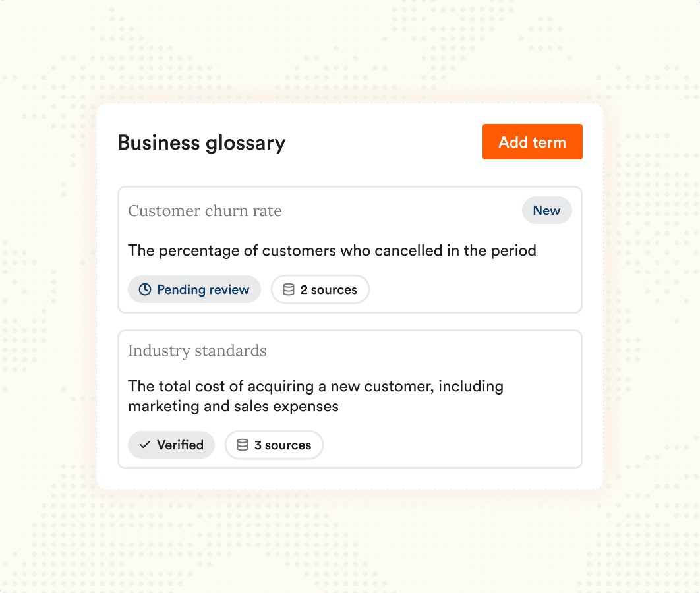Viewport: 700px width, 593px height.
Task: Toggle Pending review to approved status
Action: click(194, 289)
